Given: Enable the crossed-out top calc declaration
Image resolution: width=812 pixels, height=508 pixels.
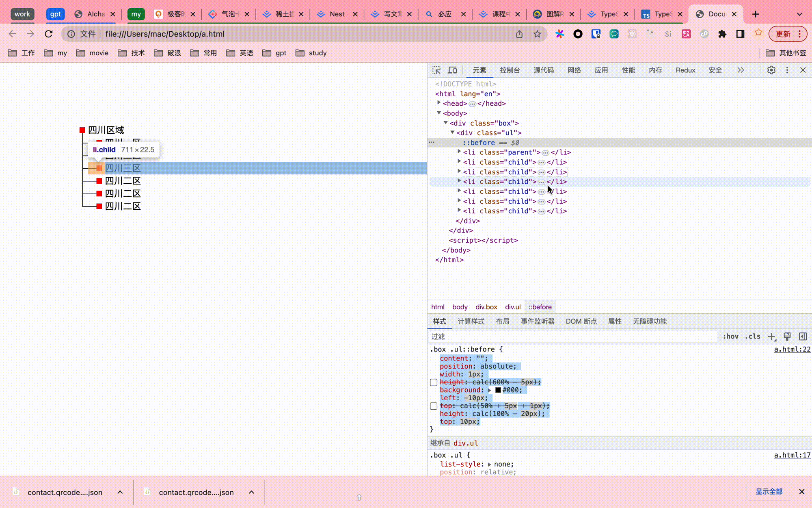Looking at the screenshot, I should click(x=433, y=406).
